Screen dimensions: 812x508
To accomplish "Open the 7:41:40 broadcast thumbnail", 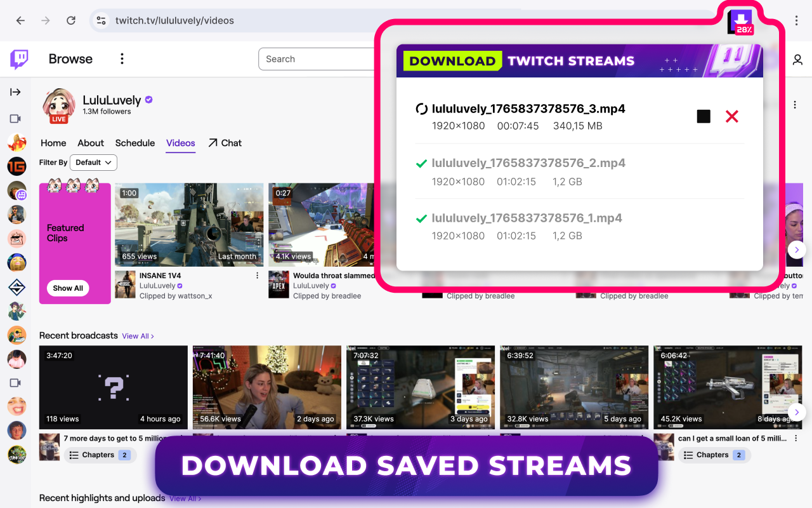I will tap(267, 387).
